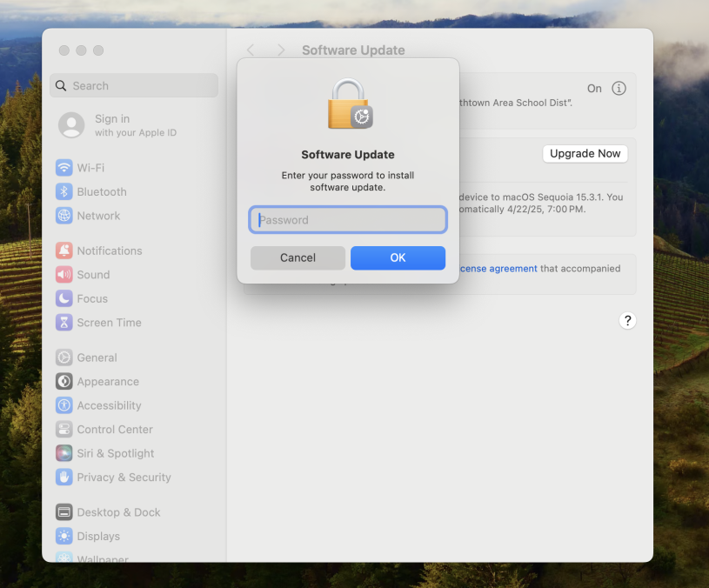Viewport: 709px width, 588px height.
Task: Click the Upgrade Now button
Action: pyautogui.click(x=585, y=154)
